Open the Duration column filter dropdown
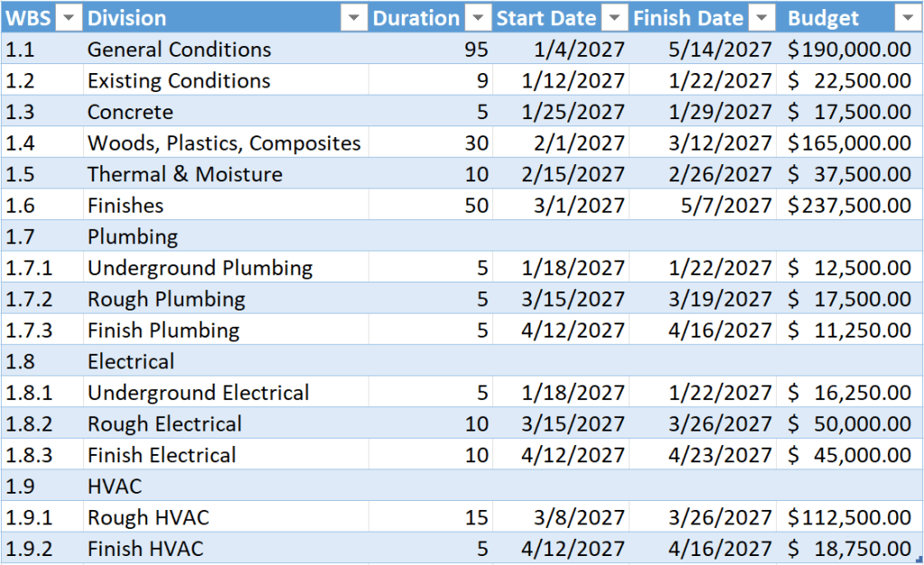 (x=478, y=18)
